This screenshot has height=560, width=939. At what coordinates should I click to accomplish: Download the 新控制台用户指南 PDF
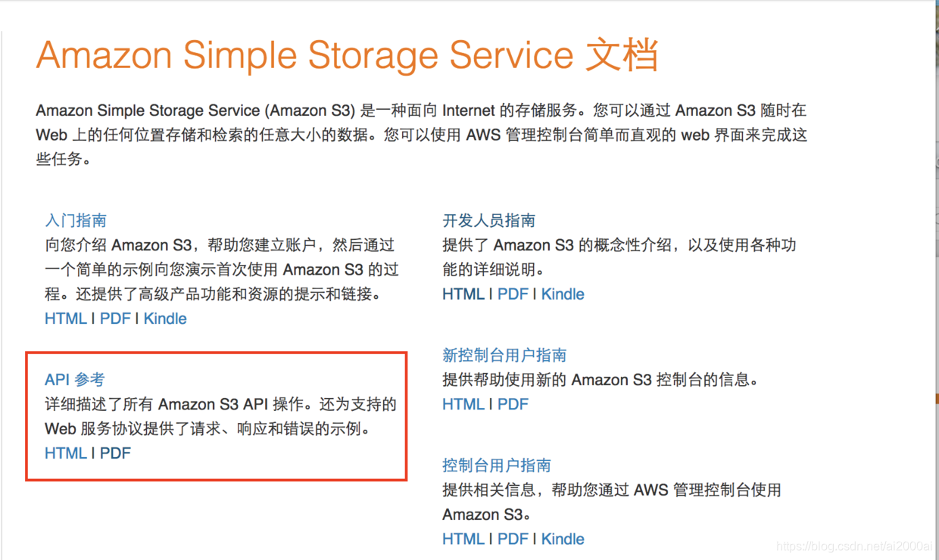tap(513, 403)
